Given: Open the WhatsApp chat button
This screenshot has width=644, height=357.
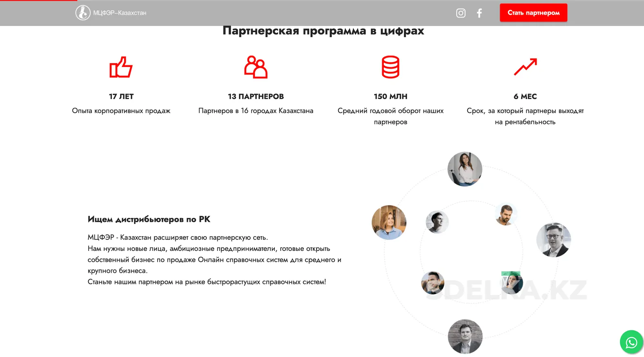Looking at the screenshot, I should (631, 342).
